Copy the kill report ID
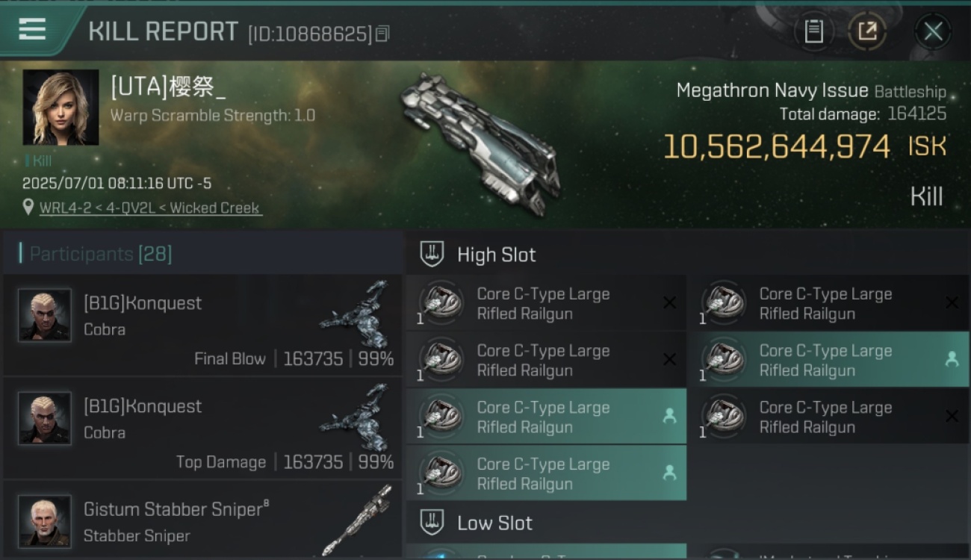The height and width of the screenshot is (560, 971). click(382, 34)
